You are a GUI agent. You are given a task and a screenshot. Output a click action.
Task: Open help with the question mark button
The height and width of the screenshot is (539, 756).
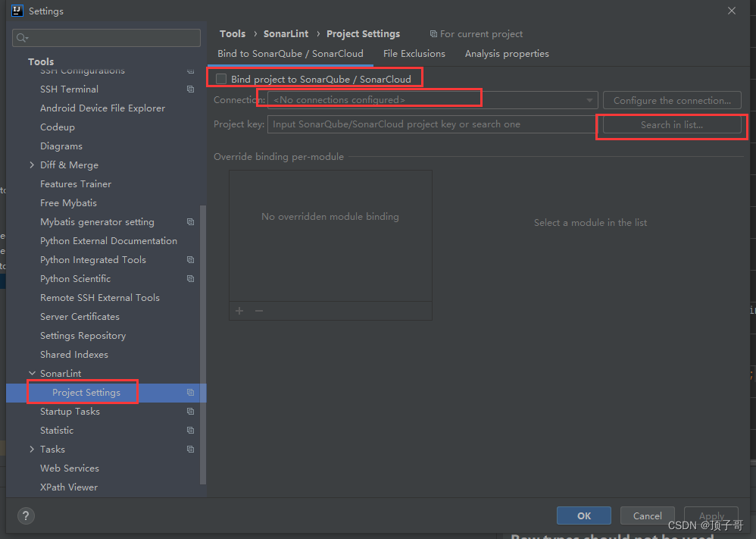click(26, 515)
